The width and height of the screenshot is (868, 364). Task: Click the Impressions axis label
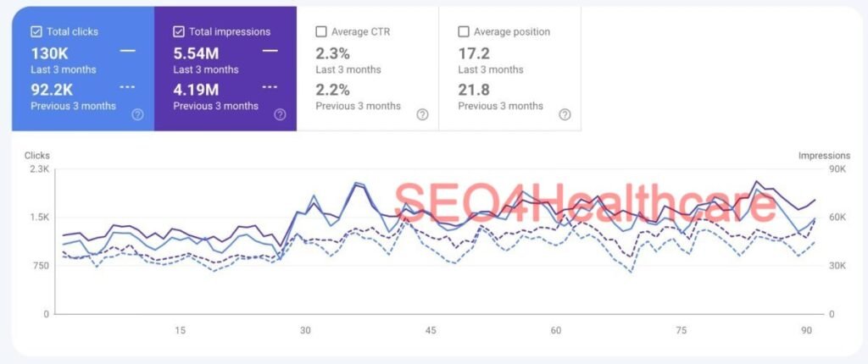click(823, 156)
